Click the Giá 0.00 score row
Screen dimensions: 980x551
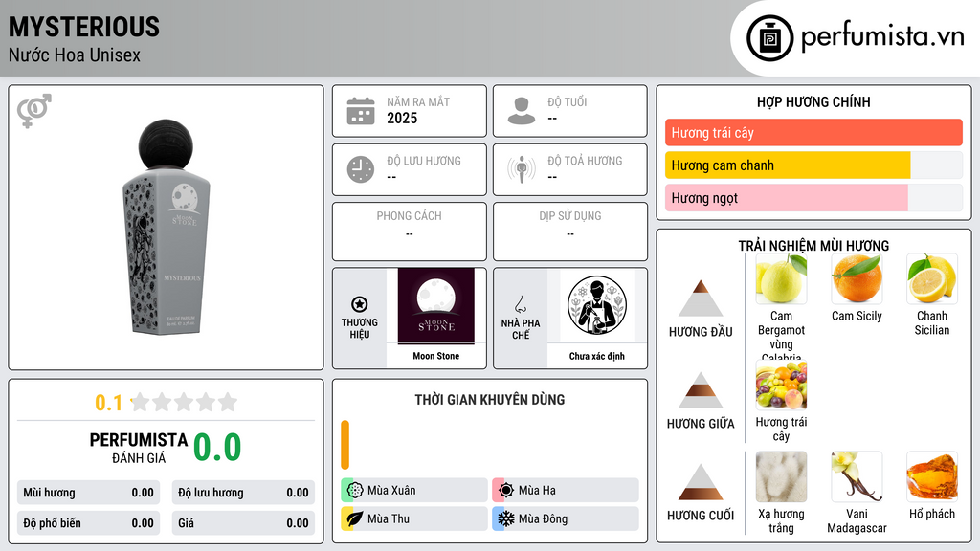click(x=243, y=523)
